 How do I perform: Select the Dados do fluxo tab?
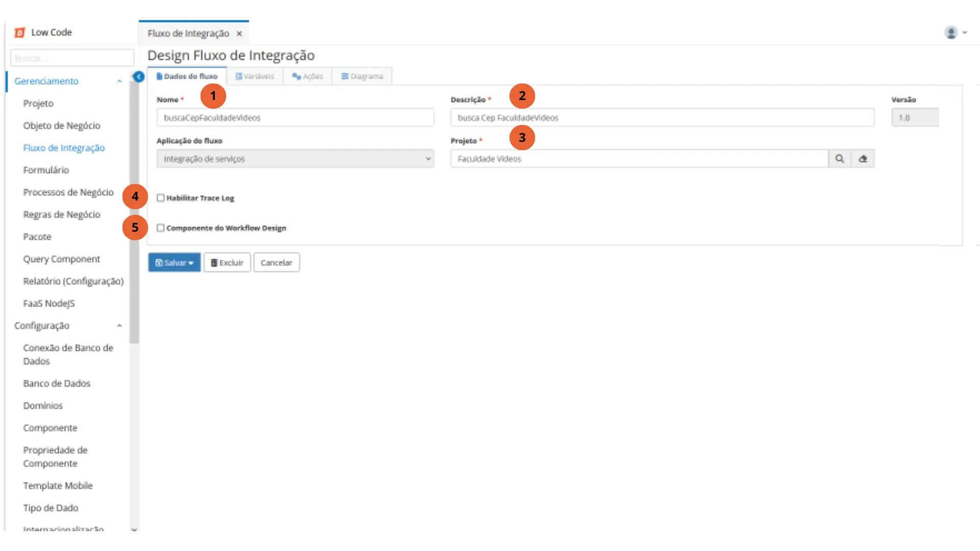point(187,76)
